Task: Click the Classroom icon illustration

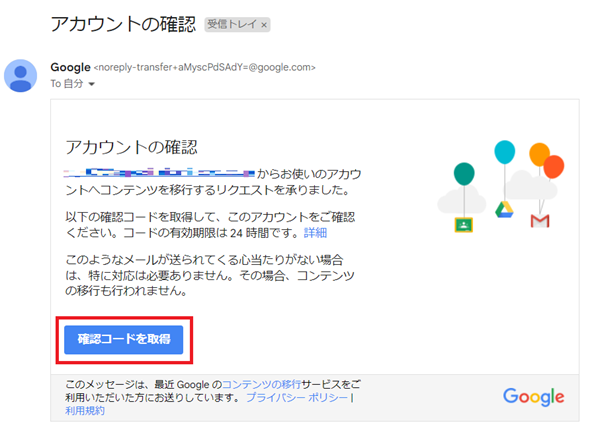Action: point(463,225)
